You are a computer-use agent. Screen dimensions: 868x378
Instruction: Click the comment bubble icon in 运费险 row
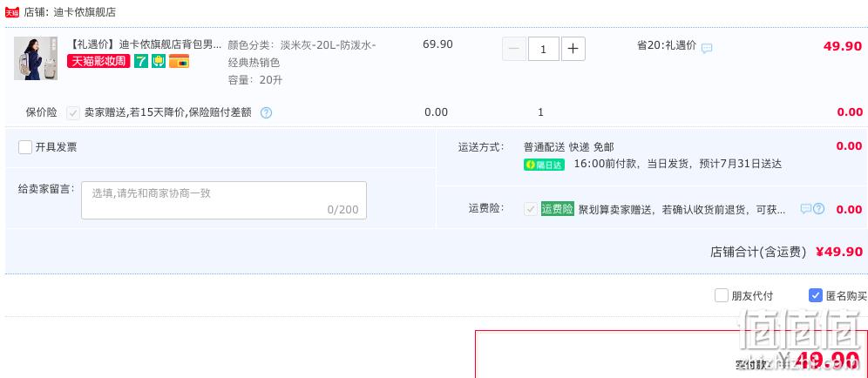click(x=806, y=209)
